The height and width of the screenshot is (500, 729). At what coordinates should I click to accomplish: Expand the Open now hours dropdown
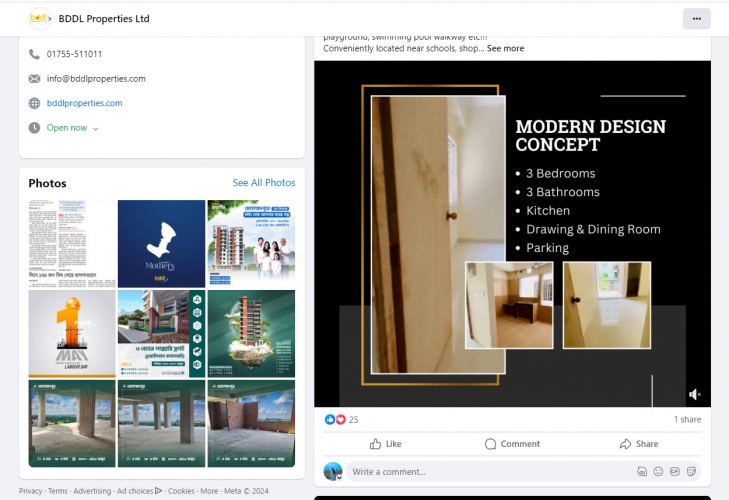(95, 129)
